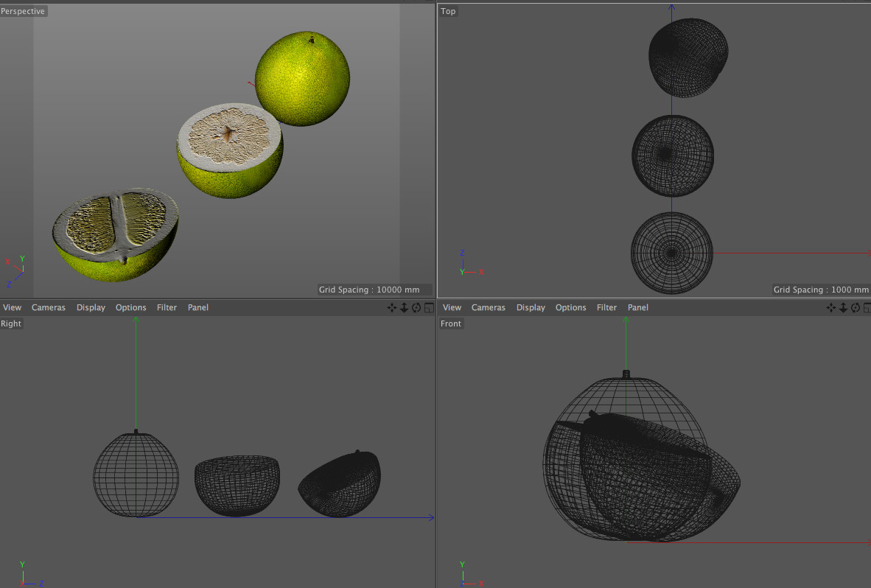Select the whole green fruit in Perspective view
This screenshot has width=871, height=588.
303,78
